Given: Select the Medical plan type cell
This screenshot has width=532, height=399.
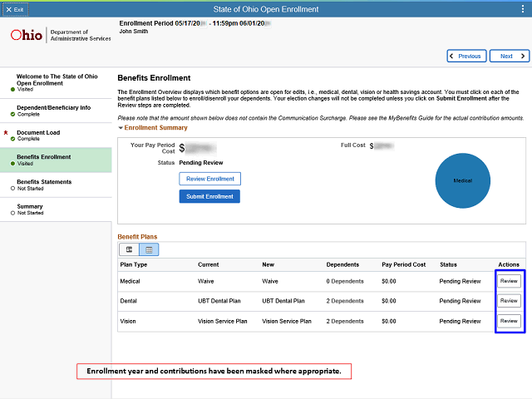Looking at the screenshot, I should tap(130, 281).
